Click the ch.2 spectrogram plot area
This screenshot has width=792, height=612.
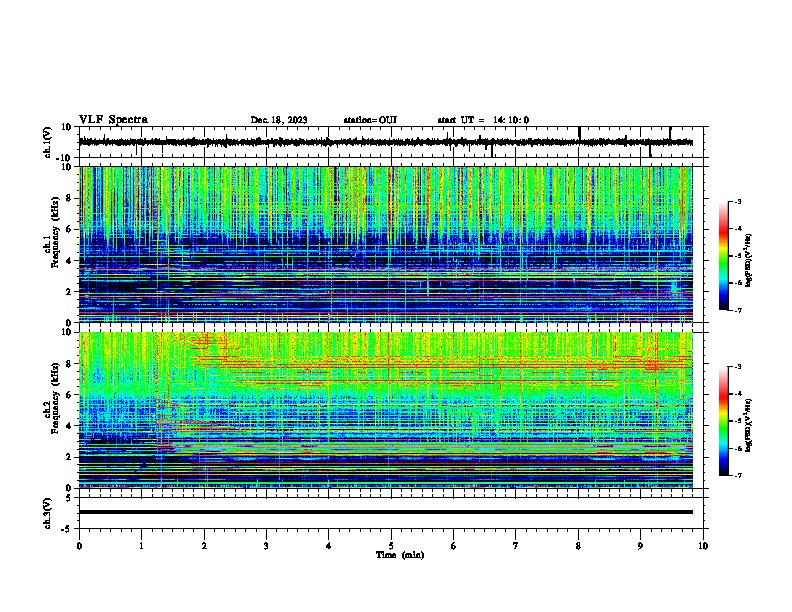[386, 410]
